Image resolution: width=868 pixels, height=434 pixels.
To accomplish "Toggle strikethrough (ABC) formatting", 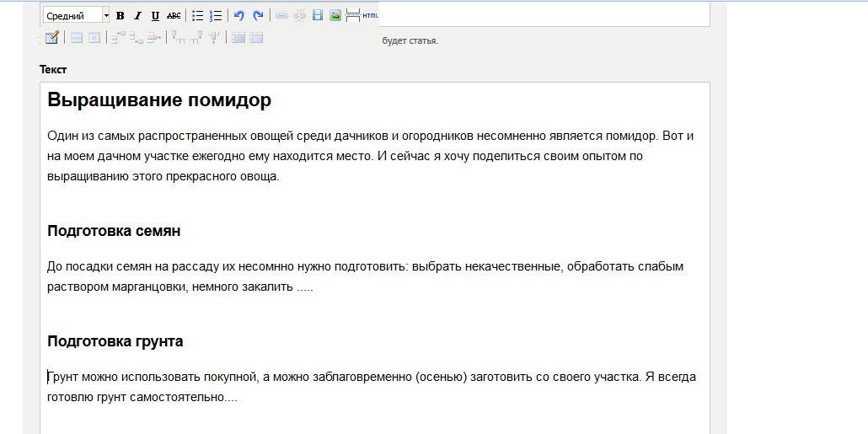I will (x=174, y=15).
